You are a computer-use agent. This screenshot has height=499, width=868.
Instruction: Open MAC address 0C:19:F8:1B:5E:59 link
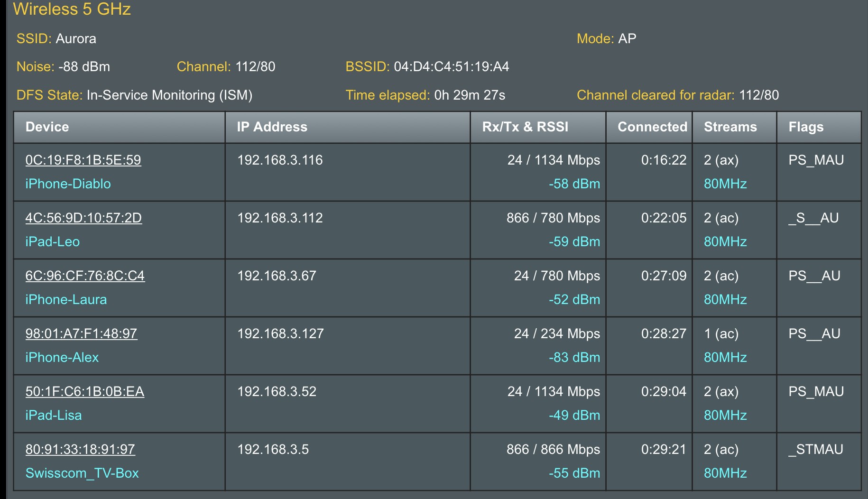(x=83, y=160)
